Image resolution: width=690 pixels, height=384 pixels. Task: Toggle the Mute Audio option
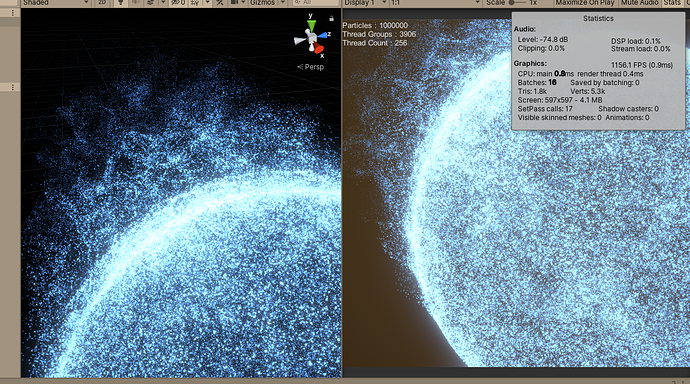[639, 2]
